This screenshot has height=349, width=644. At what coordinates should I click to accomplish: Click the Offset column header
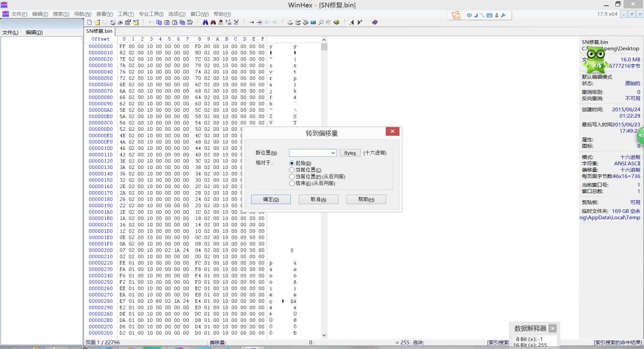point(101,39)
